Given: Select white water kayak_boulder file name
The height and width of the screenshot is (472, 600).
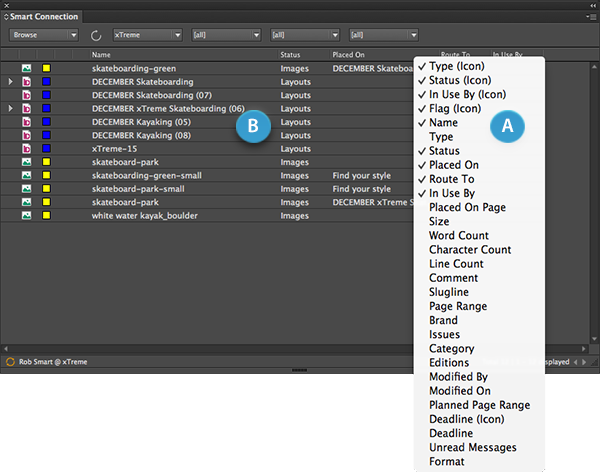Looking at the screenshot, I should (145, 216).
